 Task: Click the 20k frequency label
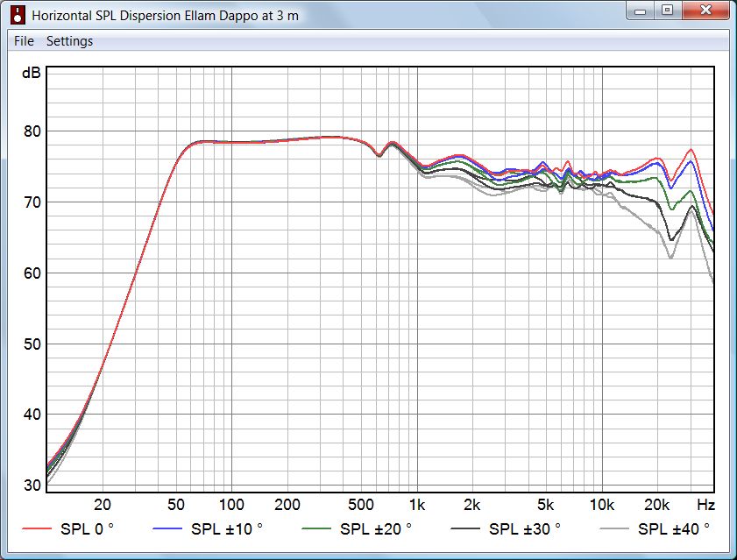coord(656,505)
